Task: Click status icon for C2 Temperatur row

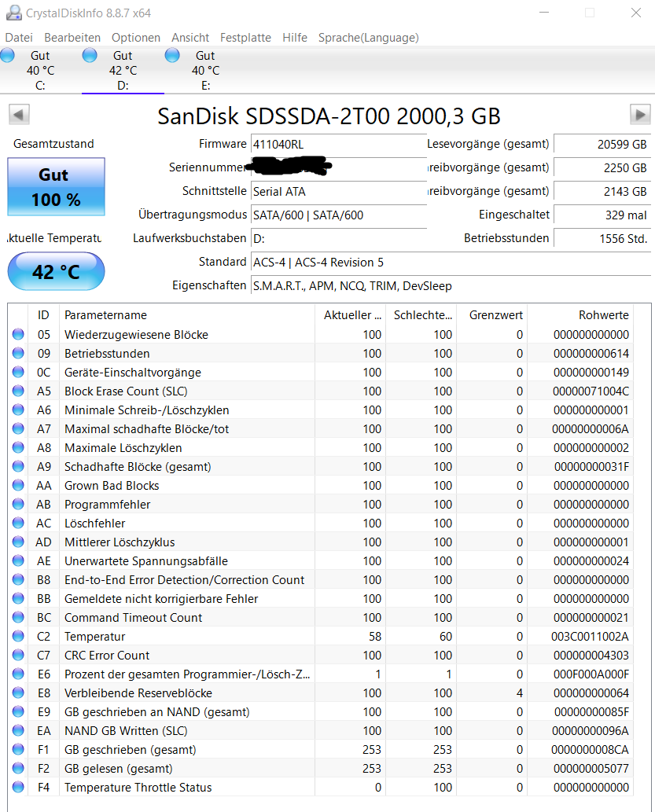Action: [18, 636]
